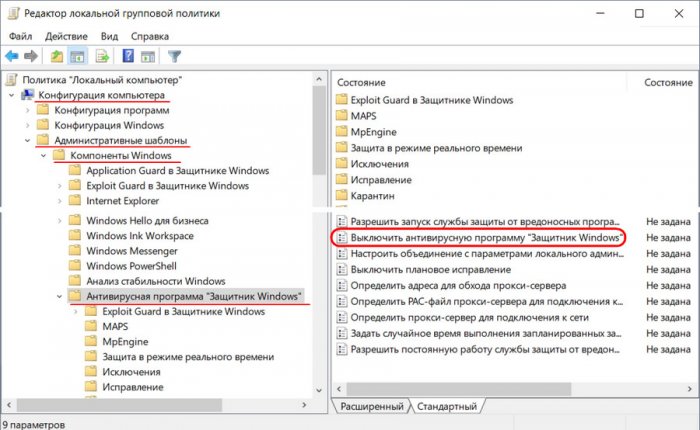Screen dimensions: 700x430
Task: Click the tree pane vertical scrollbar thumb
Action: tap(319, 131)
